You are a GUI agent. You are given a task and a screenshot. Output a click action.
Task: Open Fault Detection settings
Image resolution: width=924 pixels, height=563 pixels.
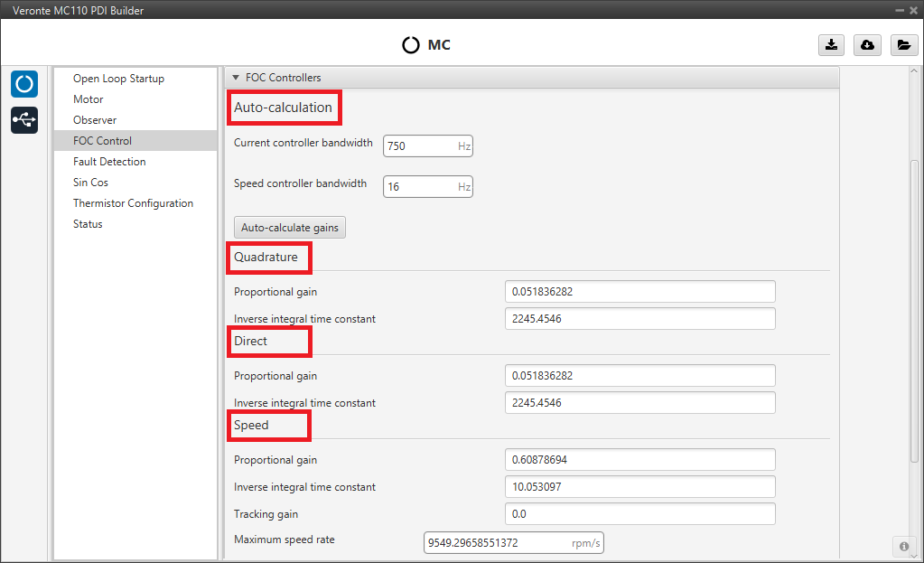click(109, 162)
